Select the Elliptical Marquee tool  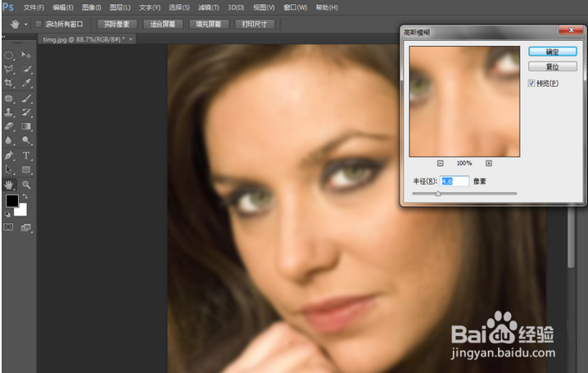[x=9, y=55]
